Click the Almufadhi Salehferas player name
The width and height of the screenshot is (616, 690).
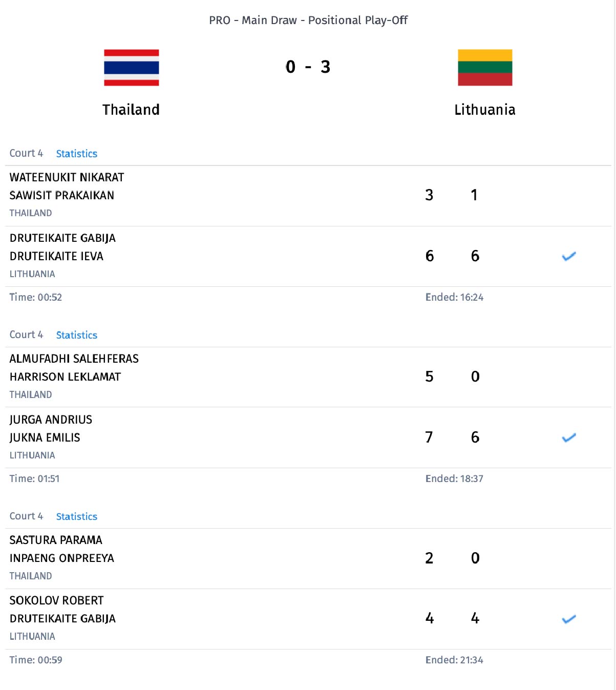pos(74,359)
